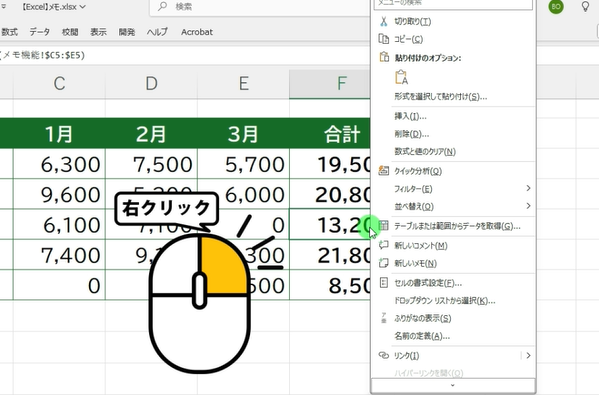The image size is (599, 395).
Task: Open the 開発 ribbon tab
Action: coord(126,32)
